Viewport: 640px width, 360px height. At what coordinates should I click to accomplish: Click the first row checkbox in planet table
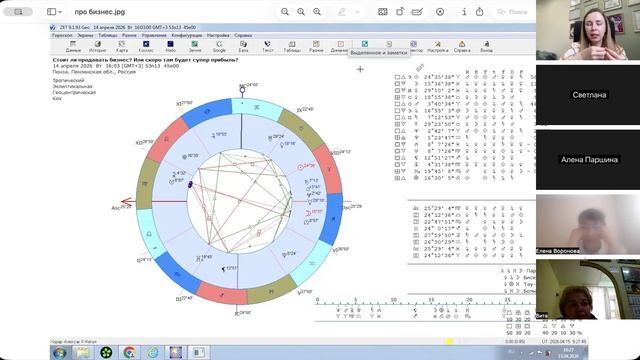pyautogui.click(x=397, y=77)
